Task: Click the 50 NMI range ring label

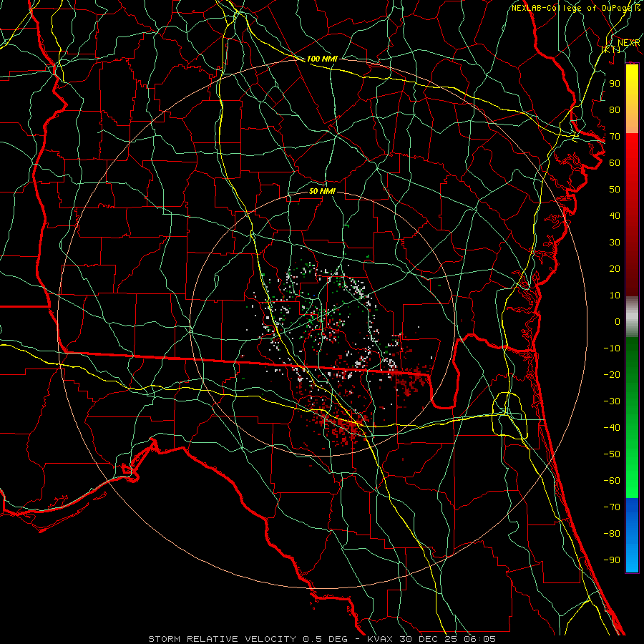Action: 322,191
